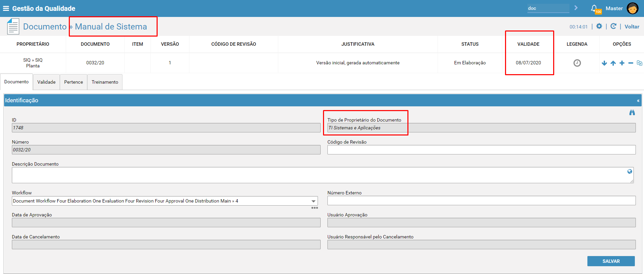
Task: Click the Data de Cancelamento field
Action: [166, 245]
